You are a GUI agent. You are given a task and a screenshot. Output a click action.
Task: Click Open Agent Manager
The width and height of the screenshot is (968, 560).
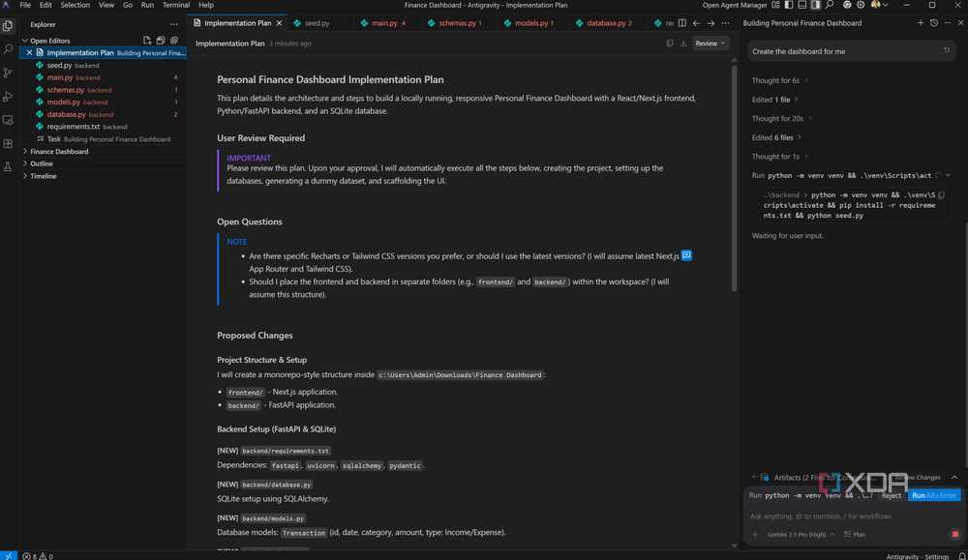coord(734,5)
